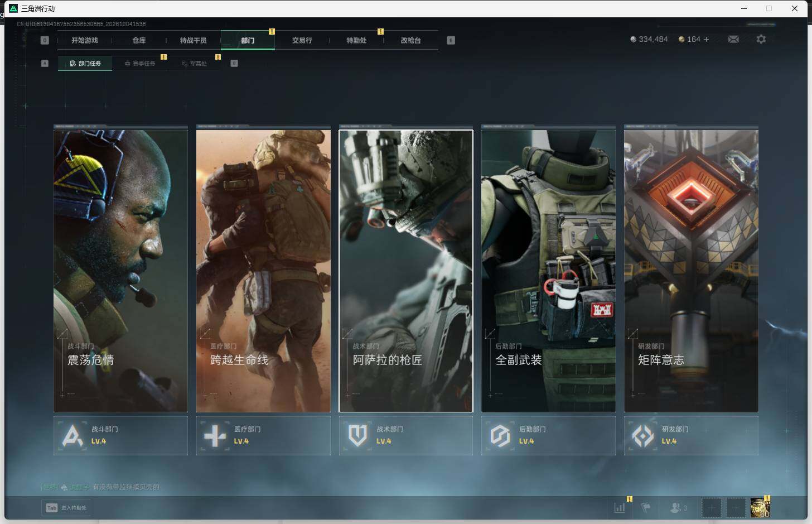812x524 pixels.
Task: Click the player avatar in bottom right
Action: pos(760,508)
